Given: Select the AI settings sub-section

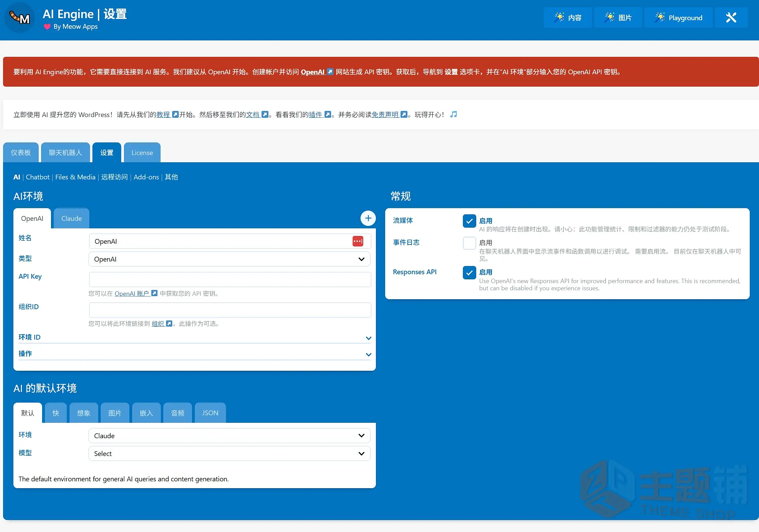Looking at the screenshot, I should pyautogui.click(x=17, y=177).
